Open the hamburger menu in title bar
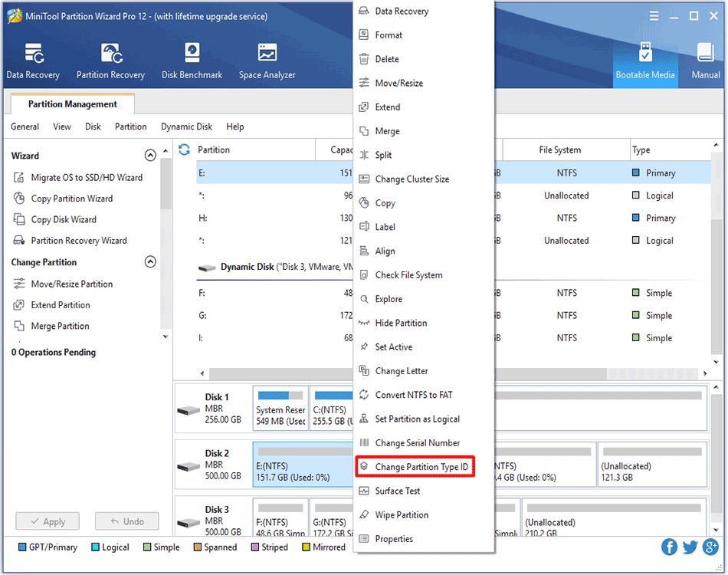Image resolution: width=728 pixels, height=575 pixels. click(x=653, y=15)
